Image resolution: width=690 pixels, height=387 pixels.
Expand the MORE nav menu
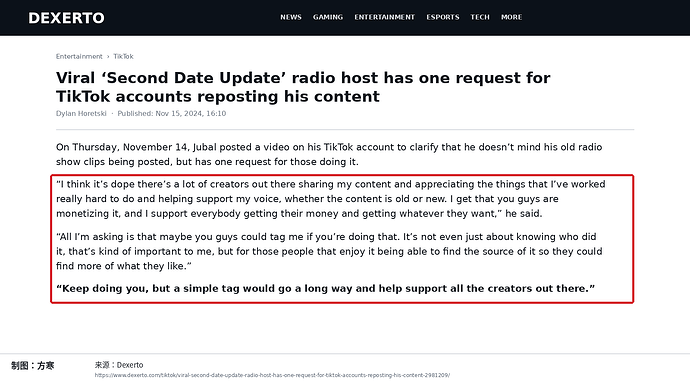pos(511,17)
